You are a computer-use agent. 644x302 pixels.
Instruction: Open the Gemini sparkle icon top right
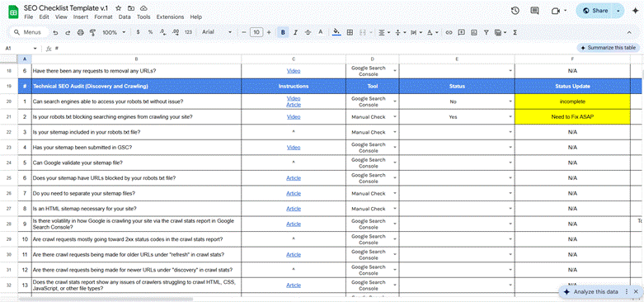[x=635, y=11]
